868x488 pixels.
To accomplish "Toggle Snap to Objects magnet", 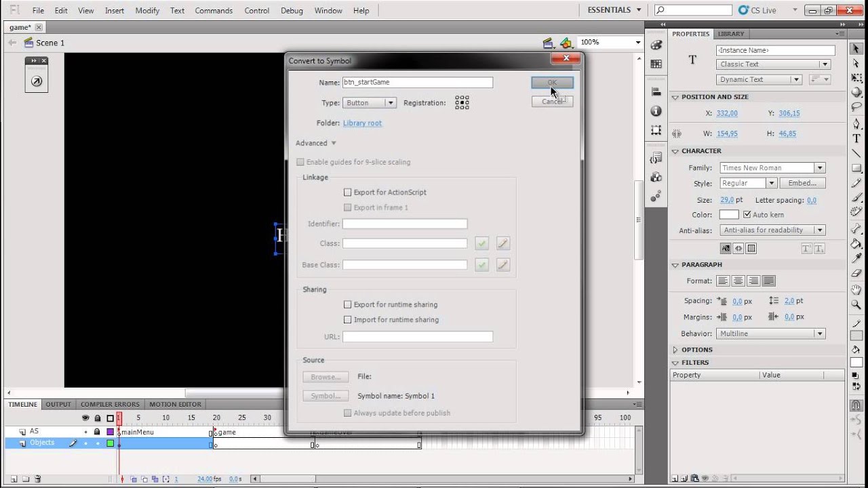I will pos(856,406).
